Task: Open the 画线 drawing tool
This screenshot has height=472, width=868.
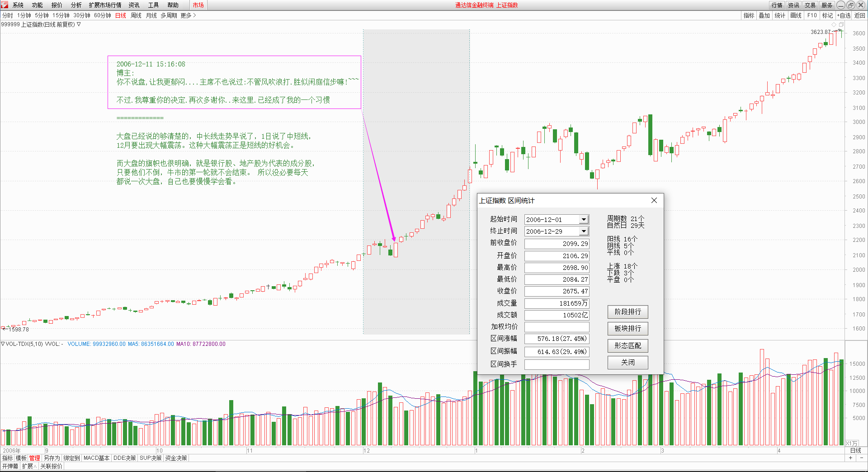Action: click(796, 15)
